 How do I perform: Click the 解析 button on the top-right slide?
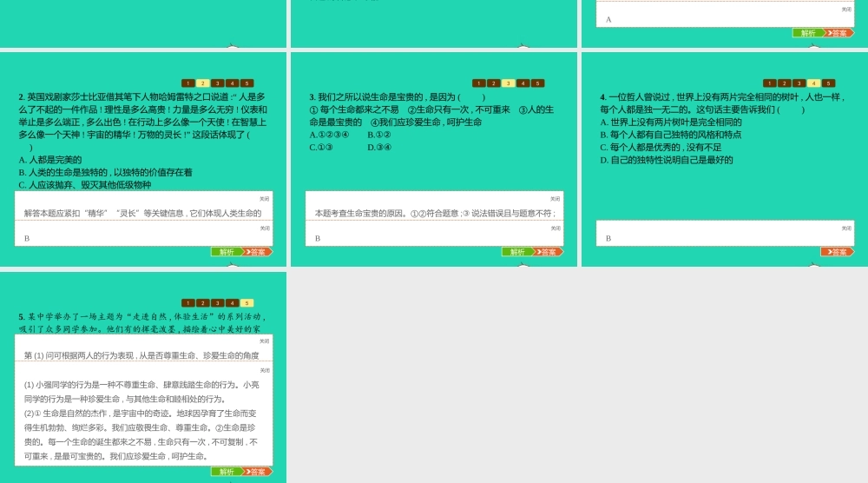808,33
